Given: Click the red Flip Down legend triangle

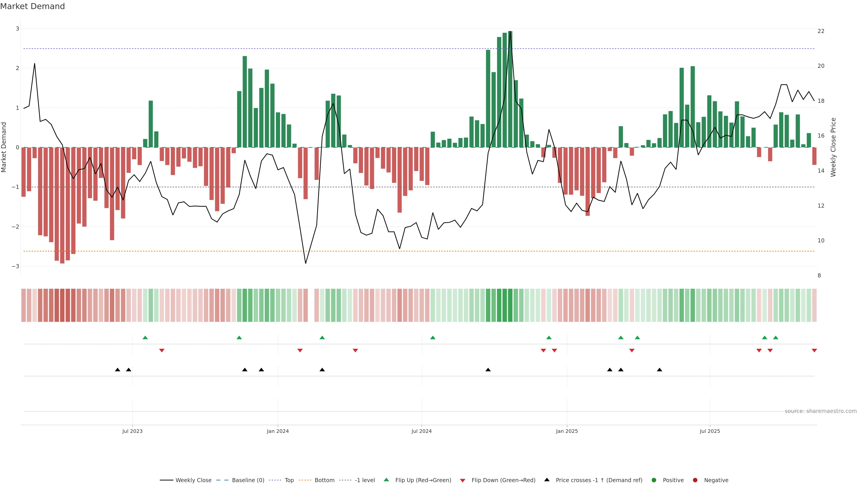Looking at the screenshot, I should pos(463,480).
